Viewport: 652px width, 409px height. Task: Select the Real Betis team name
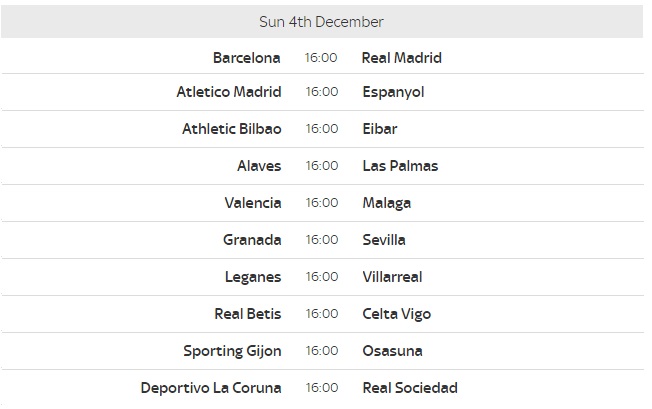click(248, 314)
